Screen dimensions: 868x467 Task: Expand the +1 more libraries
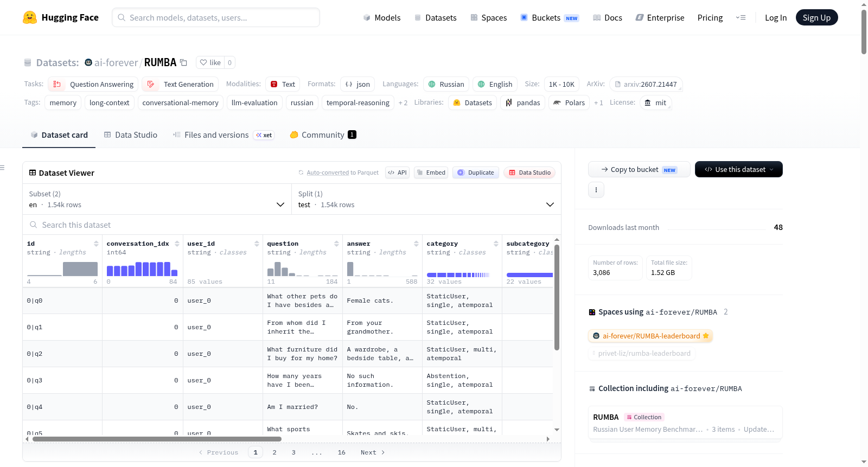click(598, 103)
